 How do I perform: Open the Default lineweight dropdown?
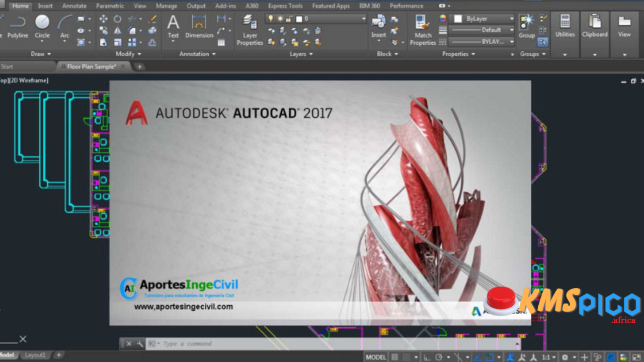pos(482,30)
